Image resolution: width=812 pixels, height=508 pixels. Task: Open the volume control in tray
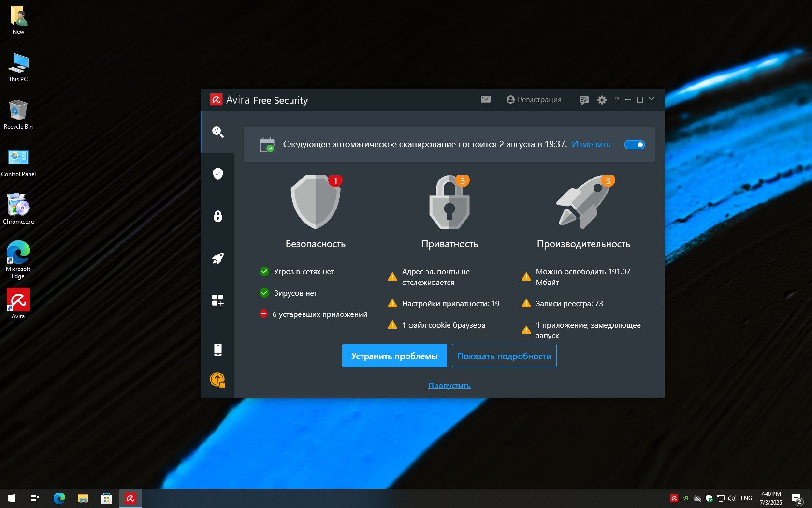click(x=732, y=498)
